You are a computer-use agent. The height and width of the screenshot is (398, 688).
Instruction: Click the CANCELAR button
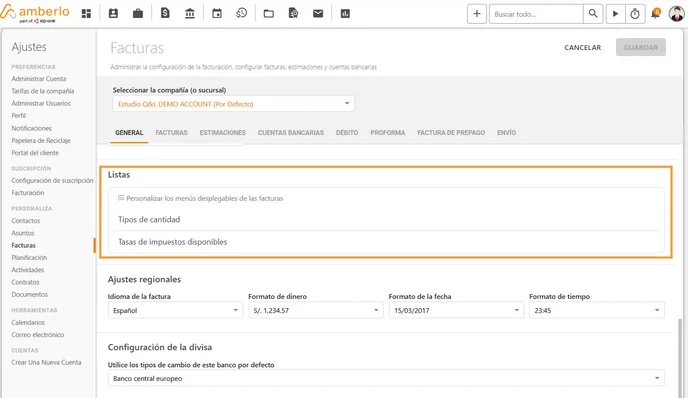click(582, 47)
